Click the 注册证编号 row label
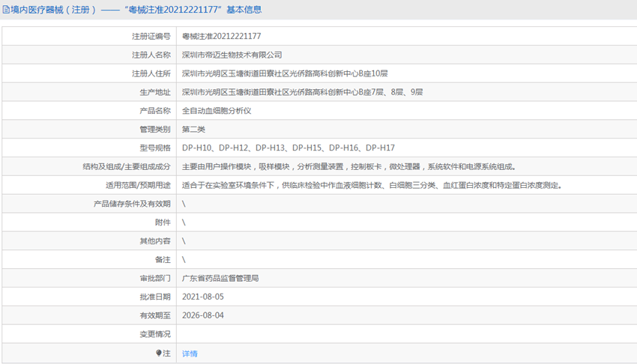This screenshot has height=364, width=637. [x=151, y=36]
